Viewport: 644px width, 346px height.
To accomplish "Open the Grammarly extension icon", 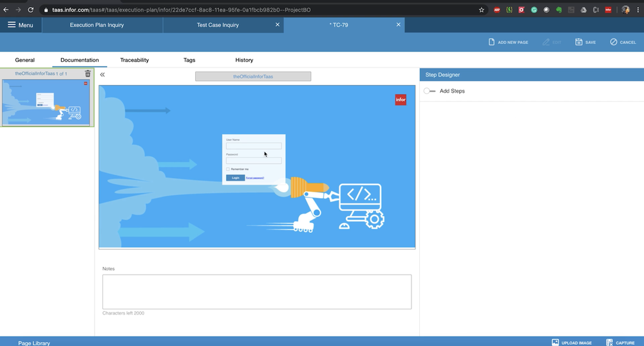I will (534, 10).
